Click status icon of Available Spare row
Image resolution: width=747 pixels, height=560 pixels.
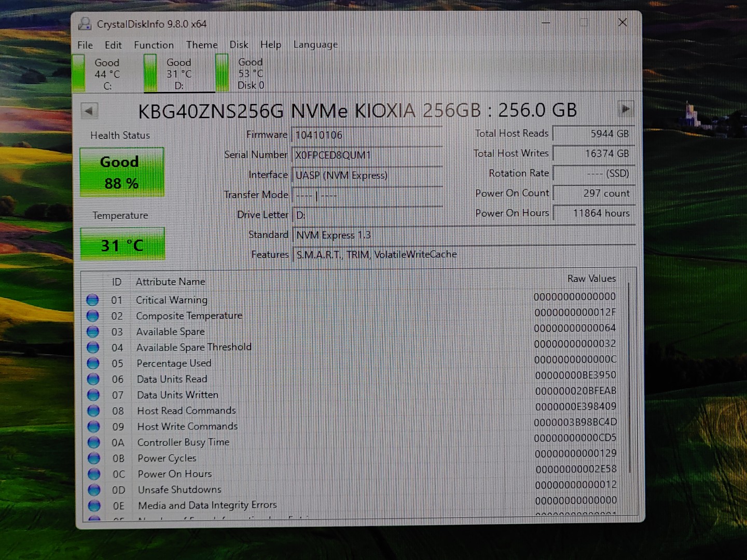(x=93, y=331)
